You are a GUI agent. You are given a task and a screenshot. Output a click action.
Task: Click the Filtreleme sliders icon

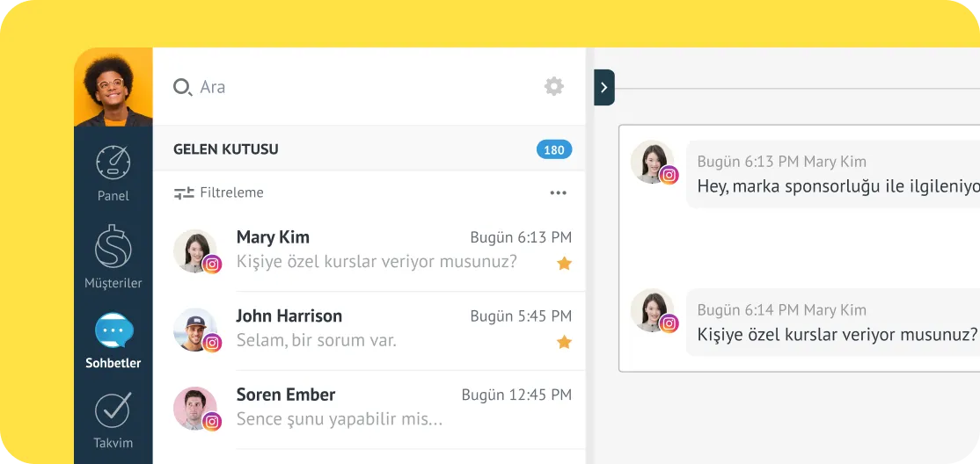184,192
